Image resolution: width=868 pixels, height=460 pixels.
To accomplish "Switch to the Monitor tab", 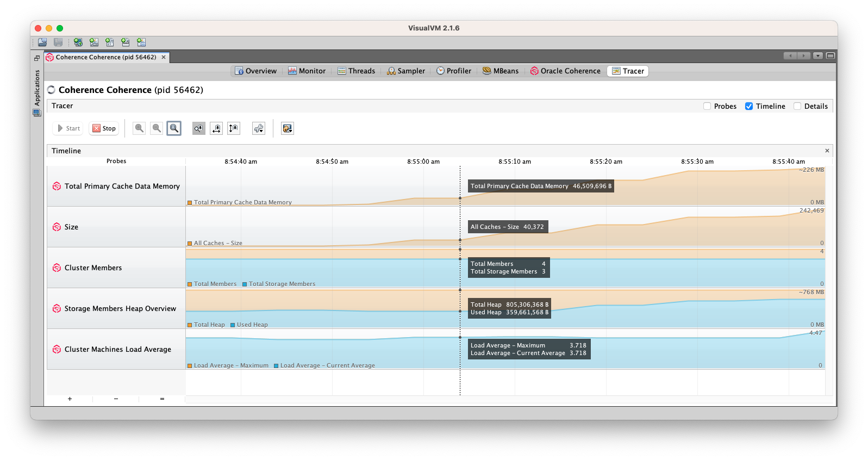I will point(307,71).
